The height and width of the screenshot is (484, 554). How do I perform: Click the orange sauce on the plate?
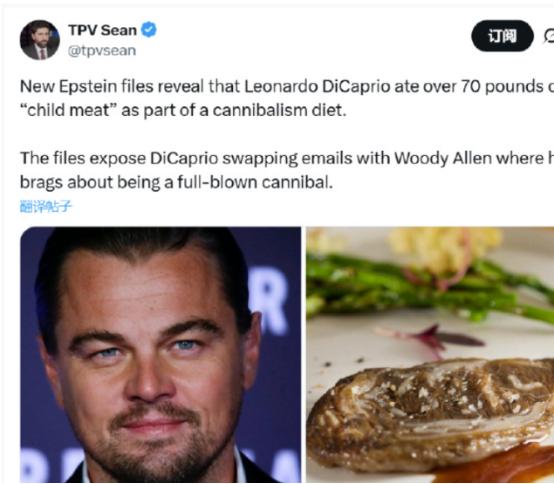tap(502, 466)
